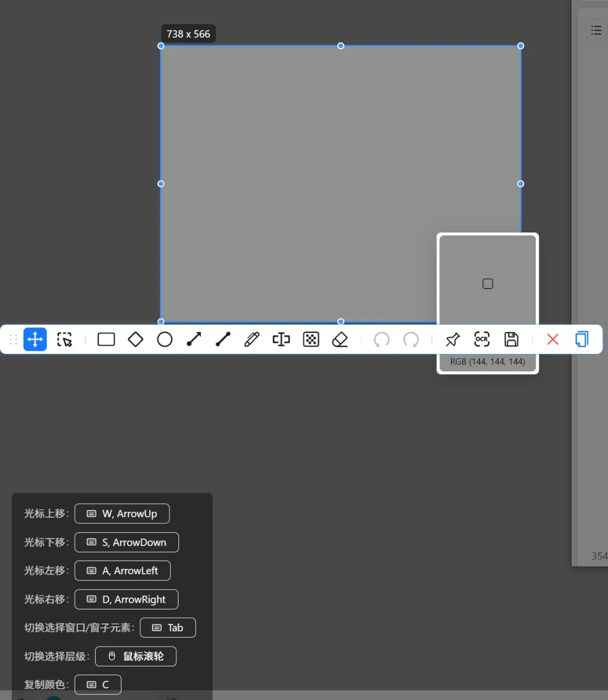This screenshot has height=700, width=608.
Task: Activate the window element select tool
Action: (x=65, y=339)
